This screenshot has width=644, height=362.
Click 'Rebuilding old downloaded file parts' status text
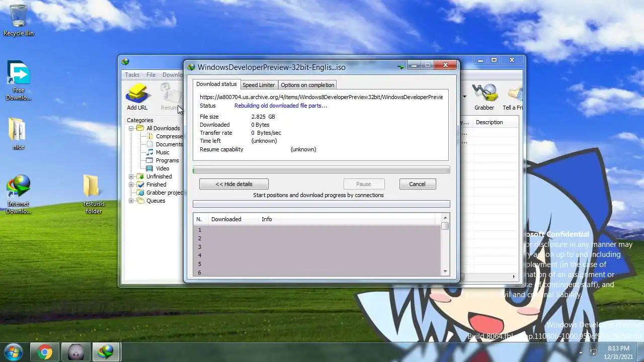[281, 106]
